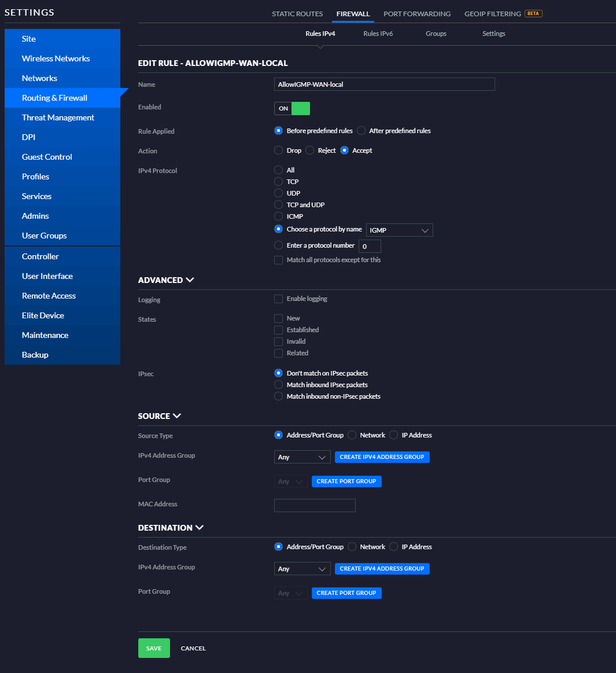
Task: Collapse the SOURCE section chevron
Action: pos(177,416)
